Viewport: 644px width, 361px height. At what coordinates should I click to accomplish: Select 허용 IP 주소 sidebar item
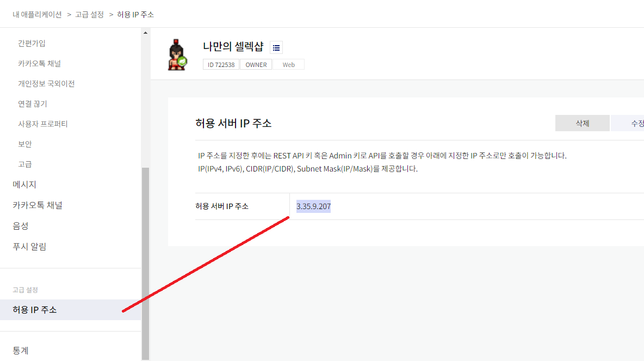click(70, 310)
